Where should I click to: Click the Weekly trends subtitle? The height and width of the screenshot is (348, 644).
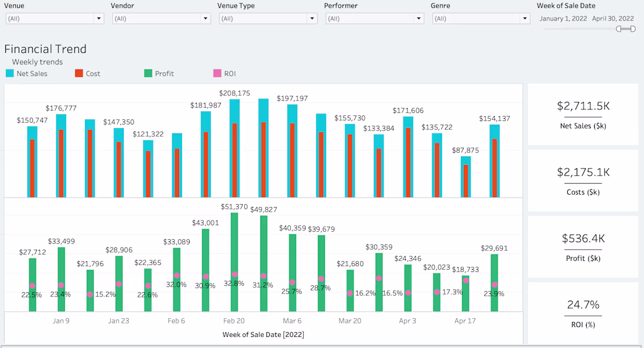37,62
